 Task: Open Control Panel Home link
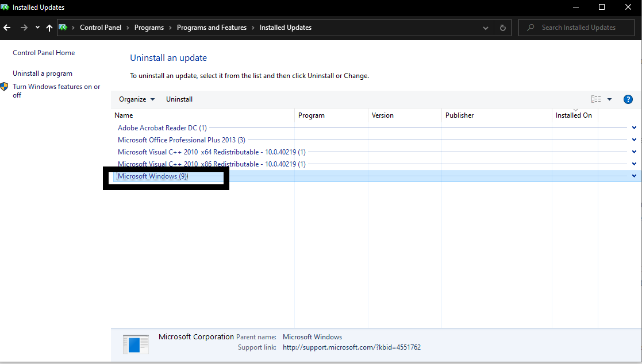tap(44, 53)
